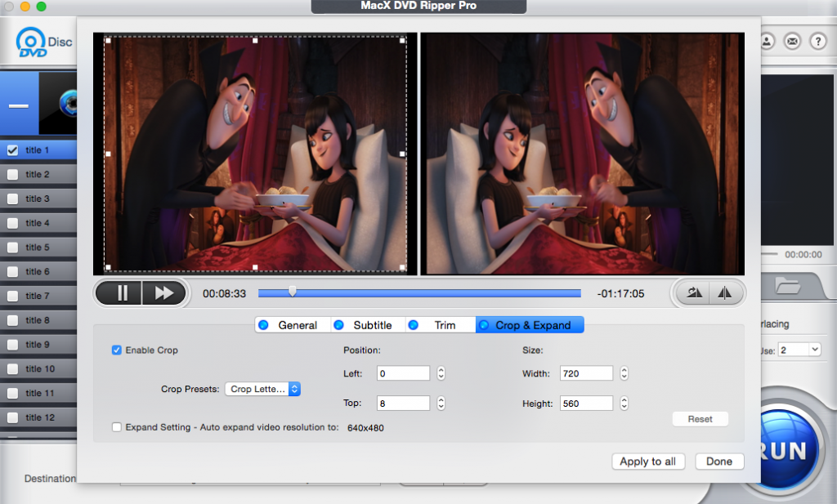Disable the Enable Crop option
The image size is (837, 504).
[116, 350]
